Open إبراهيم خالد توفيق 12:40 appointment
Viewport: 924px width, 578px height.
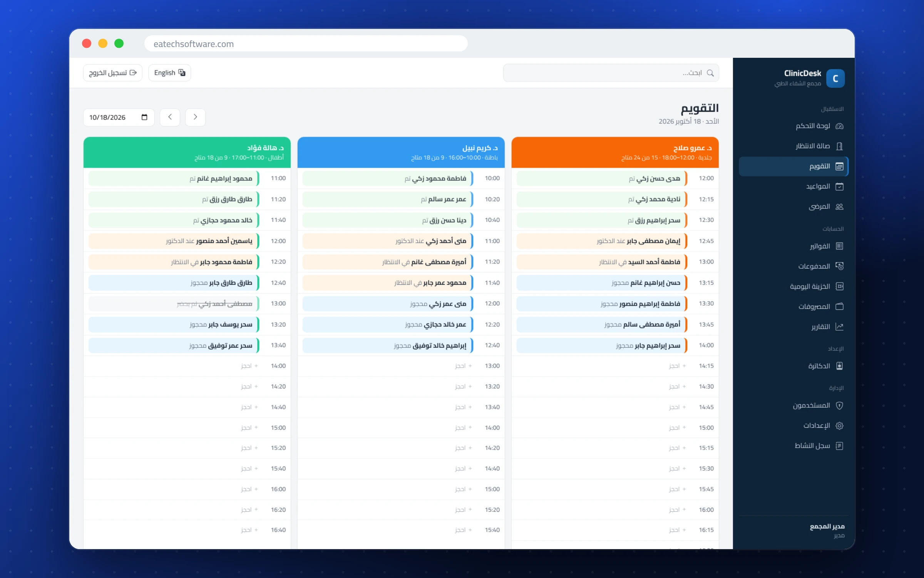coord(388,345)
